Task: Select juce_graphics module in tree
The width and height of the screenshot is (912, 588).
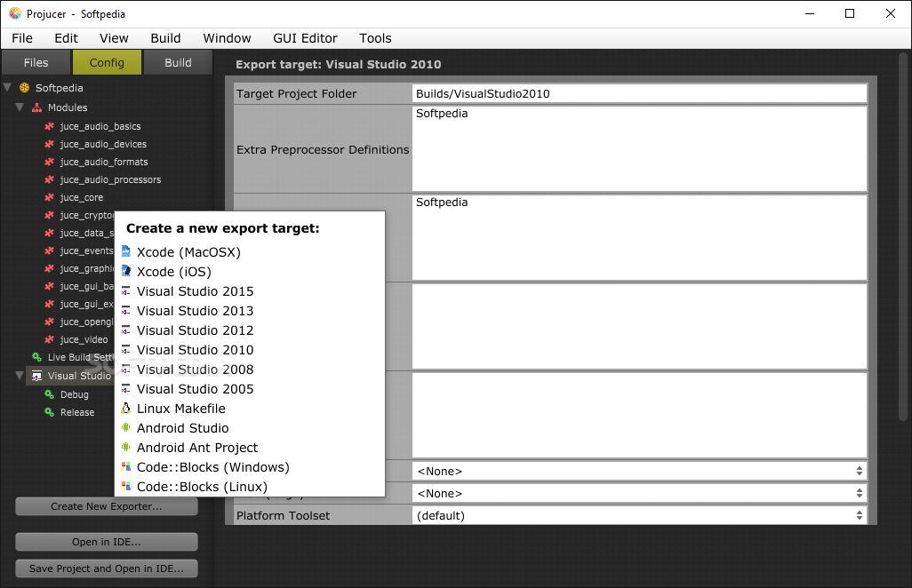Action: pos(86,268)
